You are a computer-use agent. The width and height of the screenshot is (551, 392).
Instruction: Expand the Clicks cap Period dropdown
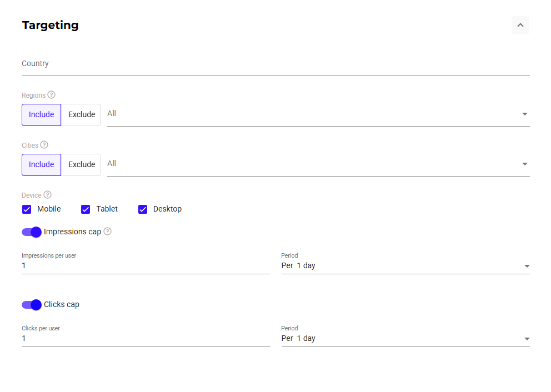[x=405, y=339]
